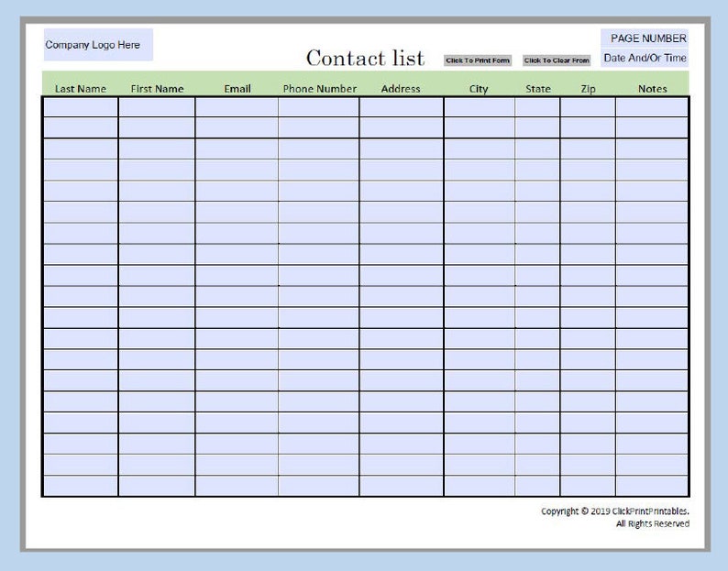728x571 pixels.
Task: Select first row Phone Number cell
Action: (319, 107)
